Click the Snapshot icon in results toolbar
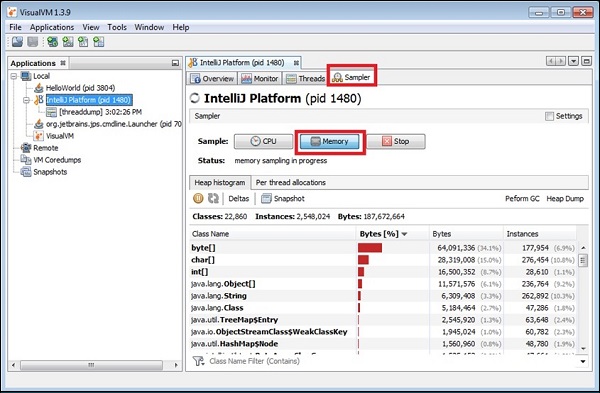The image size is (600, 393). click(266, 199)
